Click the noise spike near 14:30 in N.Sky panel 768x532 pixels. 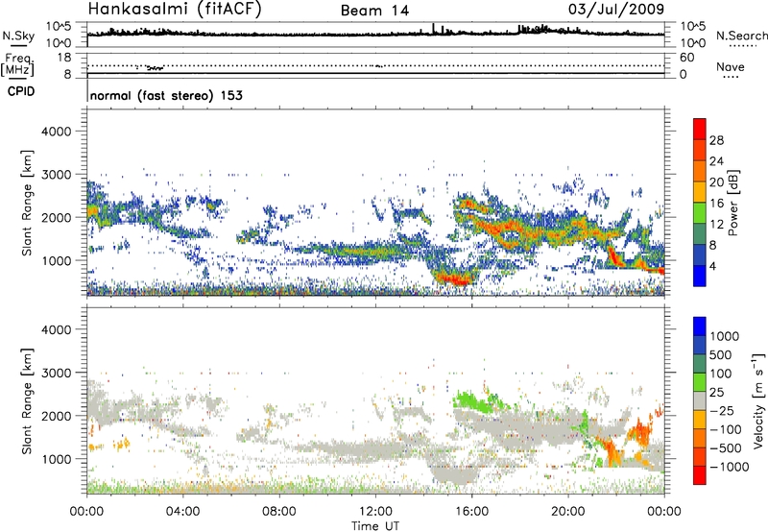pos(433,28)
